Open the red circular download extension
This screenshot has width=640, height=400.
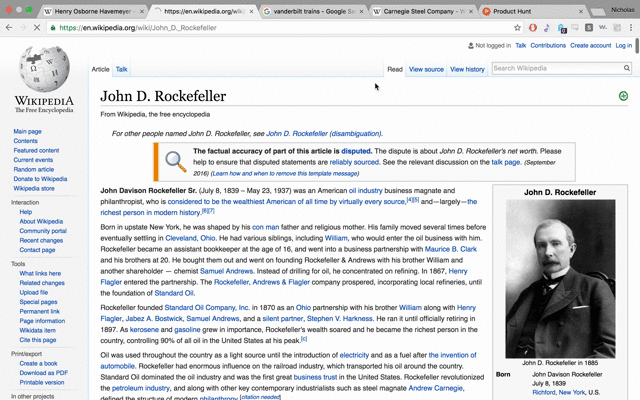(x=533, y=28)
